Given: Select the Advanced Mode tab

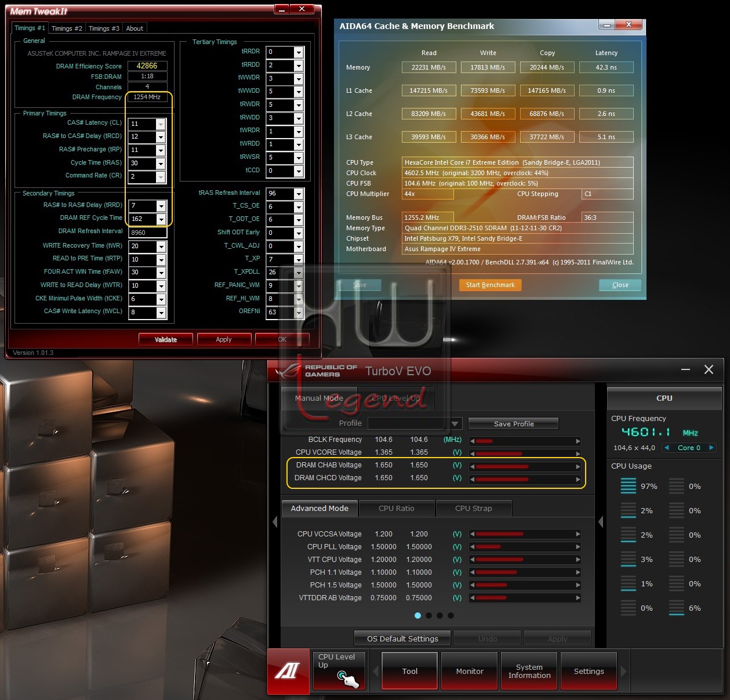Looking at the screenshot, I should [319, 509].
